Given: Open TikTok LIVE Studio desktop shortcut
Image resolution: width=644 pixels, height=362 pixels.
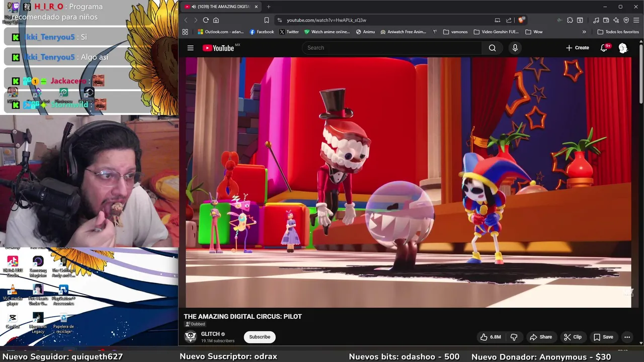Looking at the screenshot, I should [x=13, y=266].
